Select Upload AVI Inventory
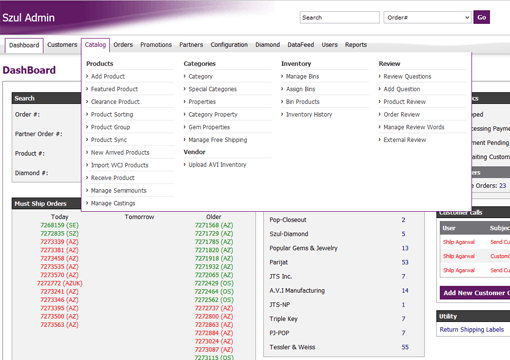Image resolution: width=510 pixels, height=360 pixels. tap(217, 165)
